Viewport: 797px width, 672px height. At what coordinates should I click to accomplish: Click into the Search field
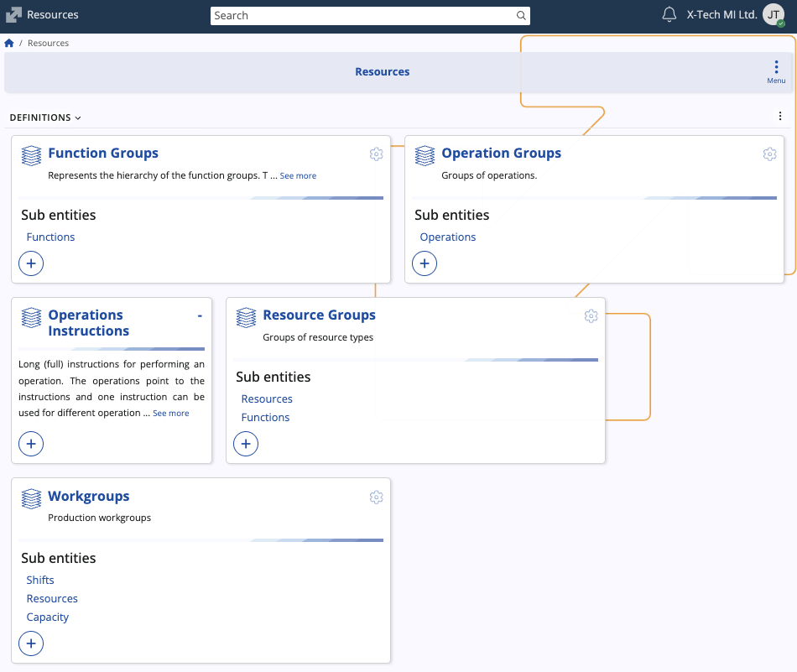[x=362, y=16]
